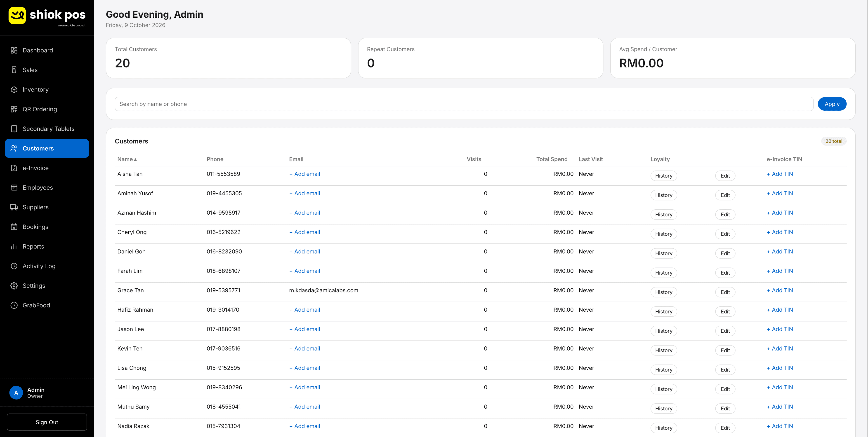Click the Total Customers card
868x437 pixels.
coord(229,58)
